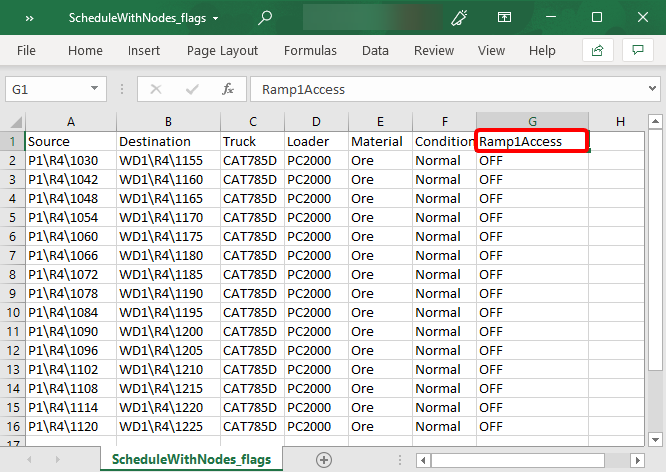The width and height of the screenshot is (666, 472).
Task: Expand the Quick Access Toolbar chevrons
Action: 30,17
